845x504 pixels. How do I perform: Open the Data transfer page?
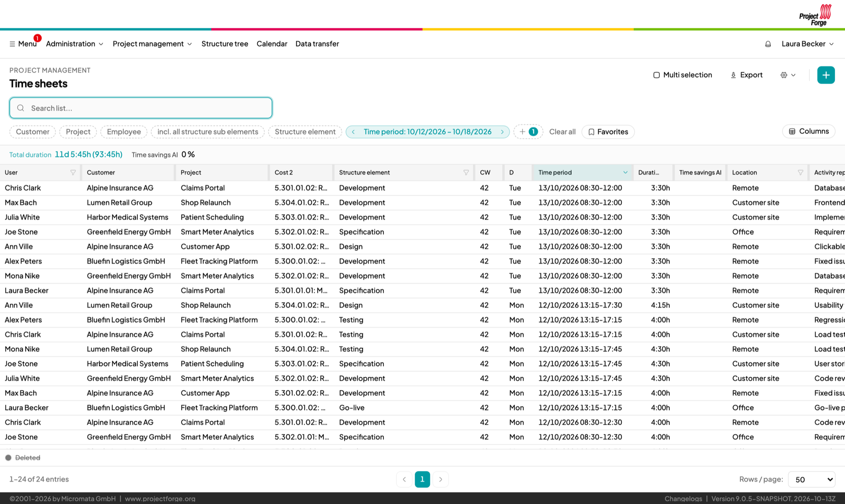click(317, 44)
